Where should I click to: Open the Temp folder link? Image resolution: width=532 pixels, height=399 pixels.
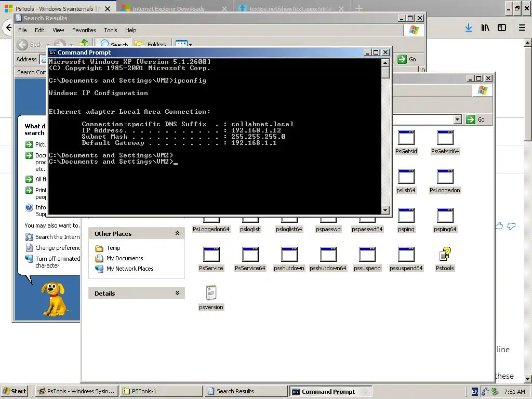113,248
